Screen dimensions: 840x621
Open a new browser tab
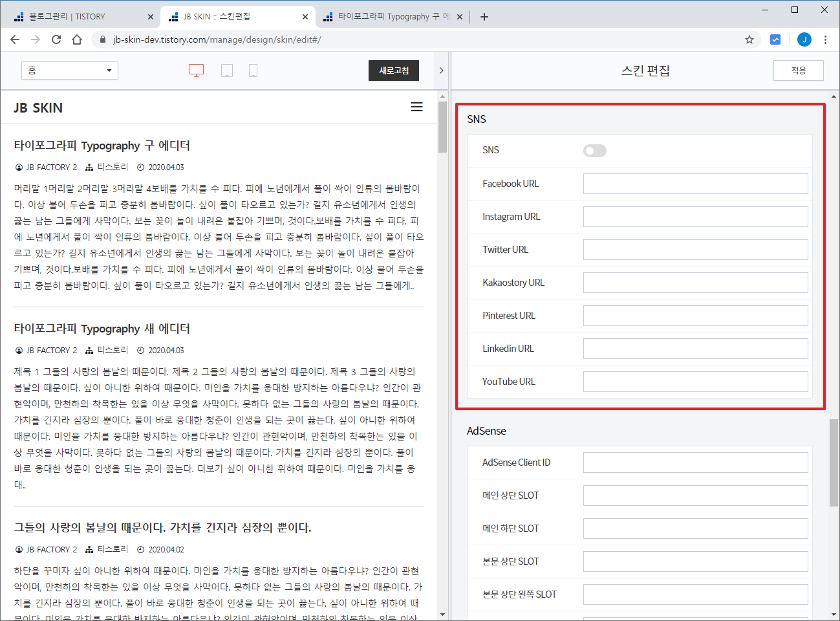pyautogui.click(x=484, y=17)
